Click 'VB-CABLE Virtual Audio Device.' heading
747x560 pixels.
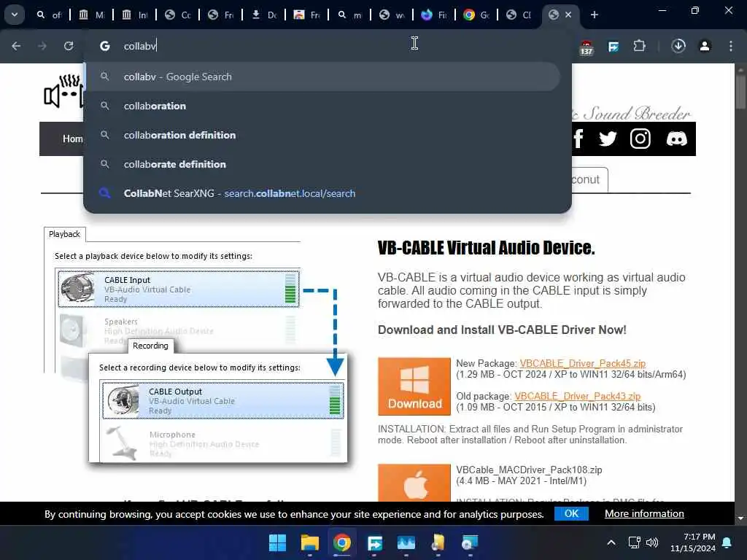[x=487, y=248]
